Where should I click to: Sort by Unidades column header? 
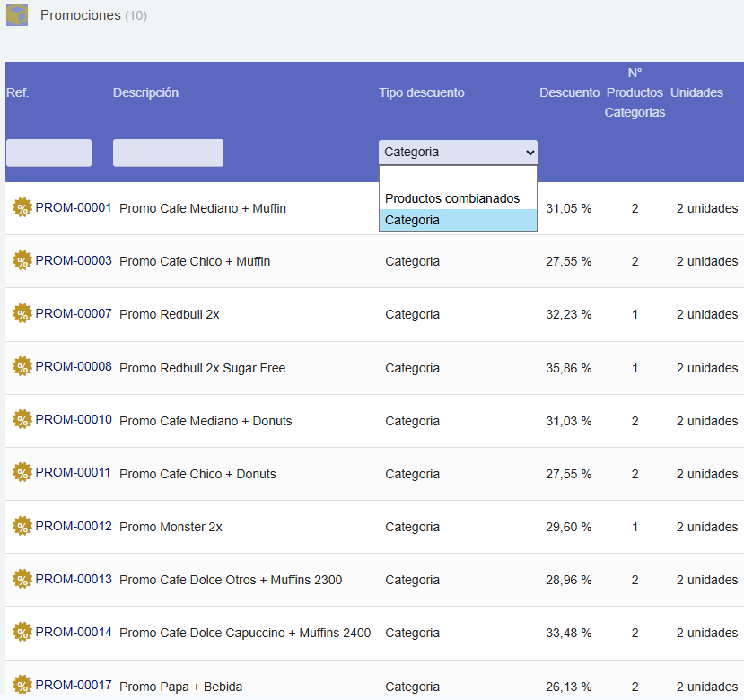[696, 92]
